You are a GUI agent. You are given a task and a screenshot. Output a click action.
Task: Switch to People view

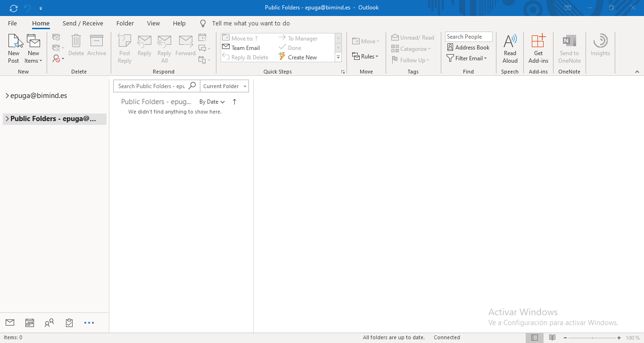tap(50, 323)
